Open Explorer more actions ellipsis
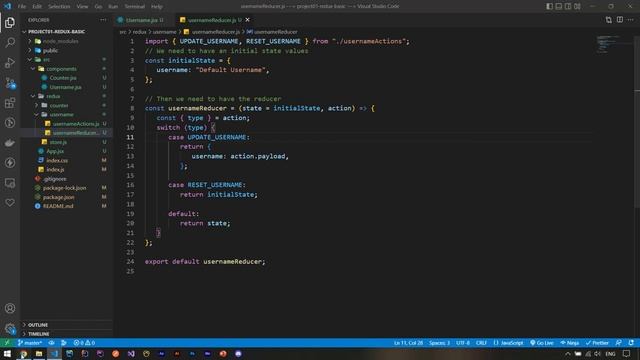The height and width of the screenshot is (360, 640). point(103,20)
